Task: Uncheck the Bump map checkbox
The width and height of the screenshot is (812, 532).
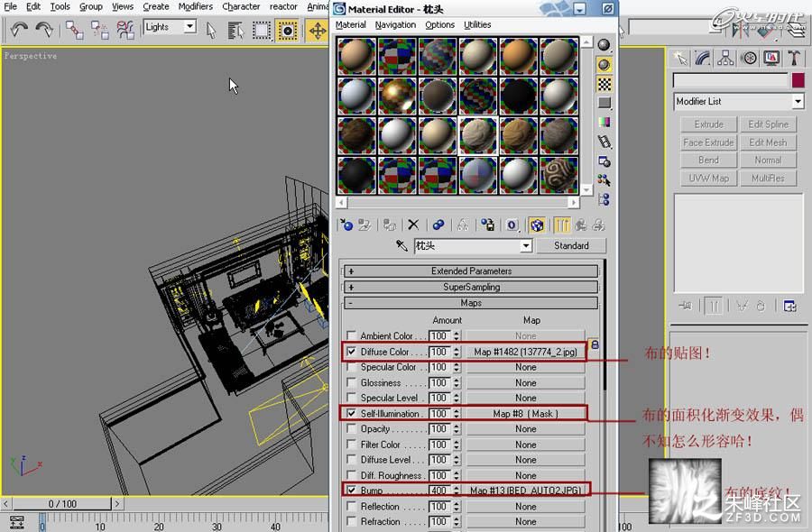Action: (x=352, y=490)
